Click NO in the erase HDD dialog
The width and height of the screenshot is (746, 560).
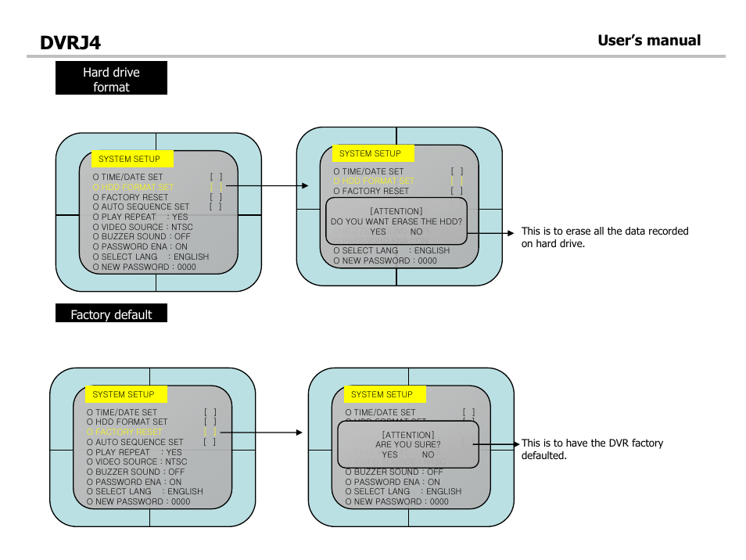[x=416, y=232]
